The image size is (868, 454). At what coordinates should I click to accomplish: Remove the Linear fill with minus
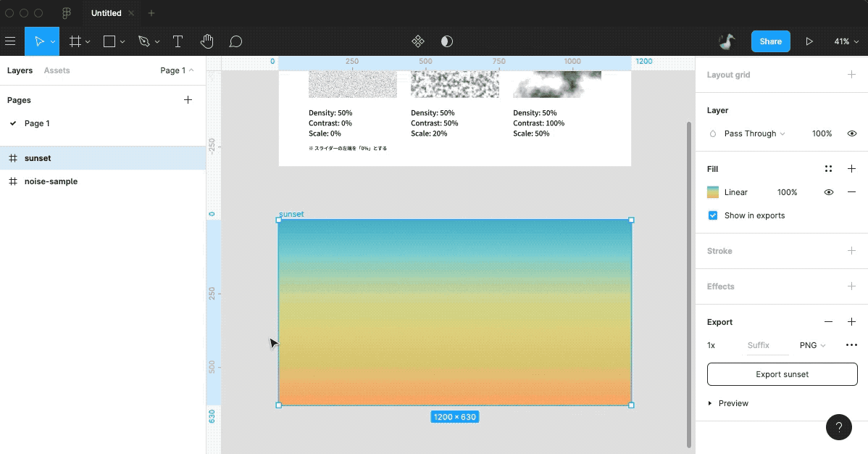point(851,191)
